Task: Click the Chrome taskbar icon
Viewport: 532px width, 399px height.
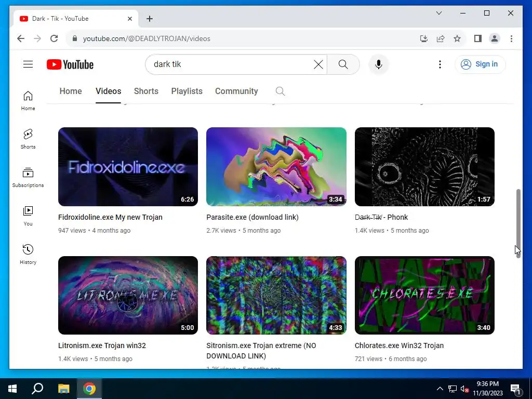Action: click(x=89, y=389)
